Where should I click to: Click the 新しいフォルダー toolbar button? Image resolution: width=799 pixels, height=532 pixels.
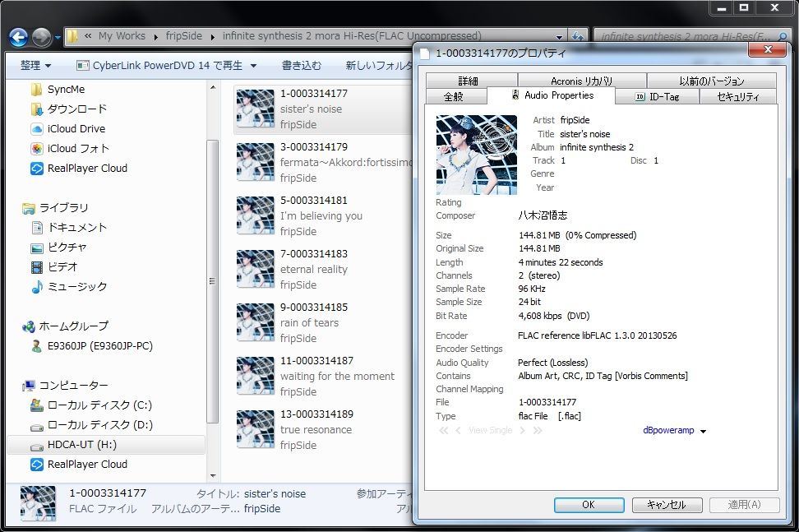point(379,66)
